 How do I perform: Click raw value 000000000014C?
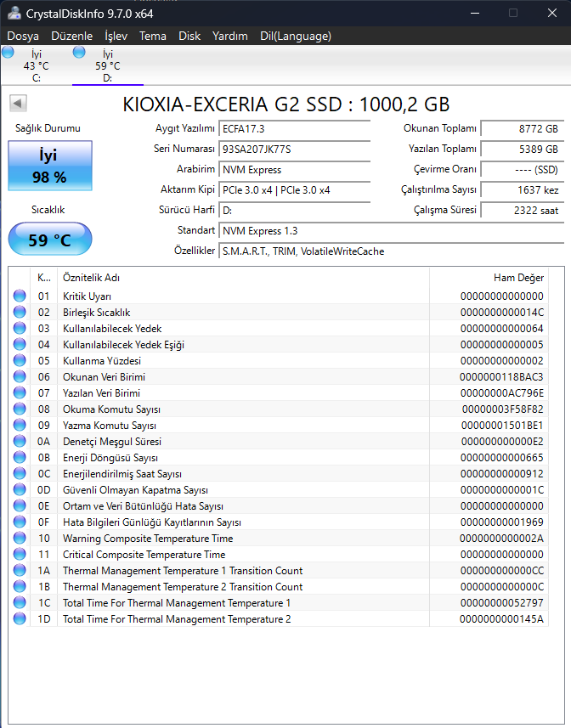pos(502,312)
